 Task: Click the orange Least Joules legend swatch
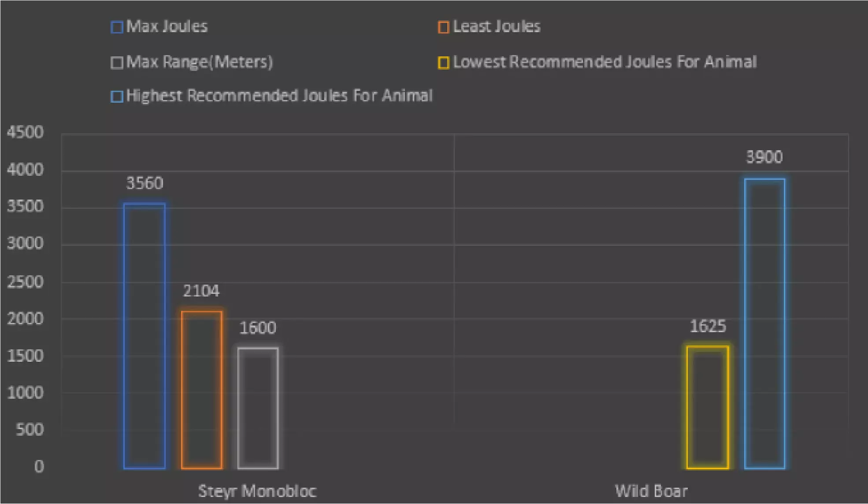(443, 27)
